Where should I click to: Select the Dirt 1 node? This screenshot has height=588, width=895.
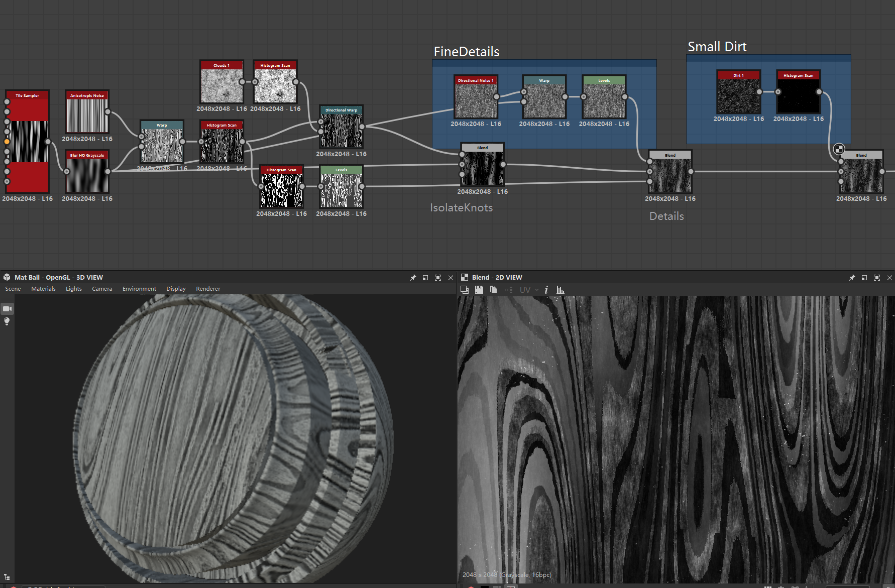pos(738,95)
